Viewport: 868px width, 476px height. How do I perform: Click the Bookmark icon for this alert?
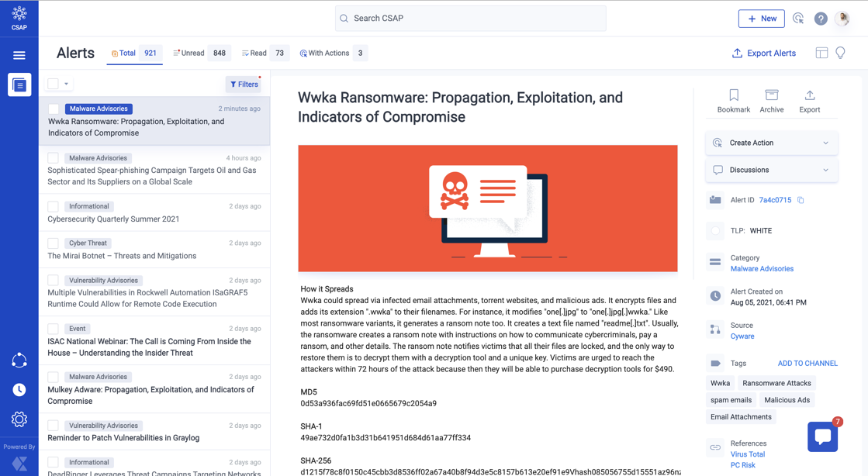click(733, 95)
